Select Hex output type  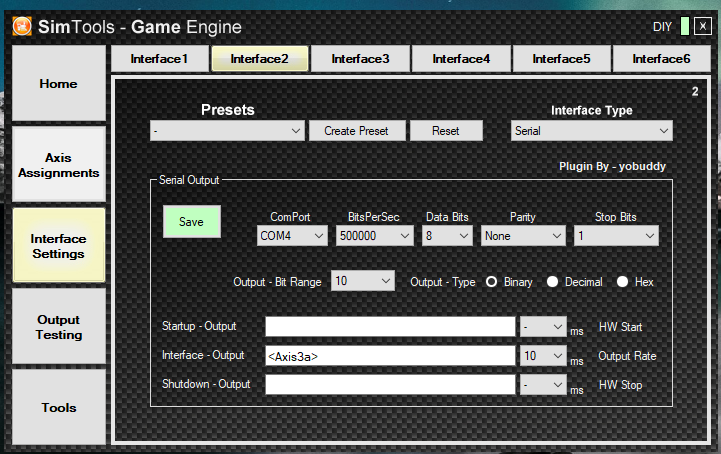click(x=622, y=282)
